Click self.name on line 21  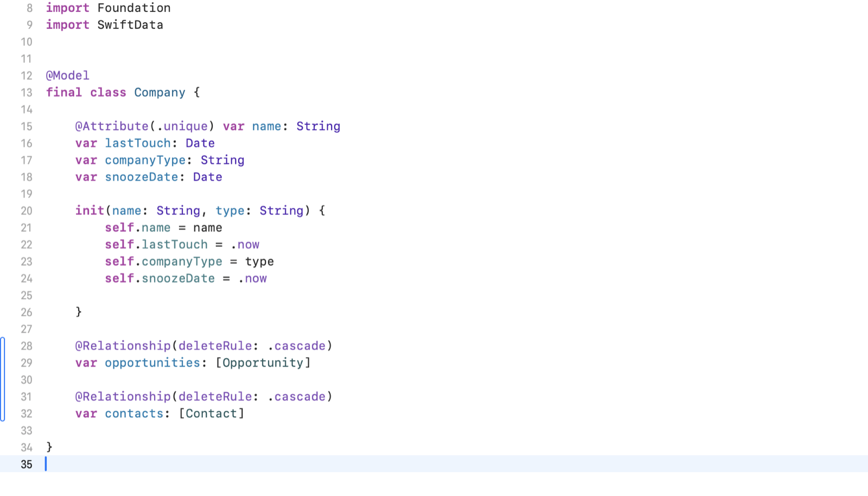pyautogui.click(x=138, y=228)
